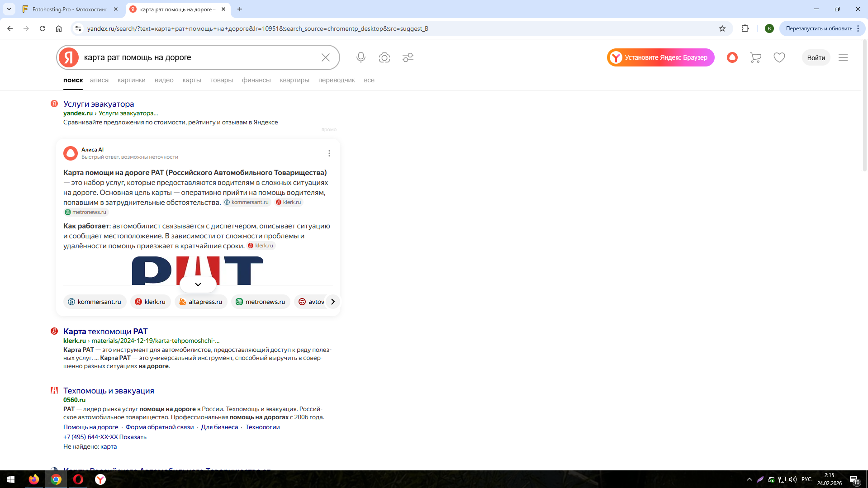Follow Помощь на дороге sitelink
Image resolution: width=868 pixels, height=488 pixels.
[x=91, y=427]
